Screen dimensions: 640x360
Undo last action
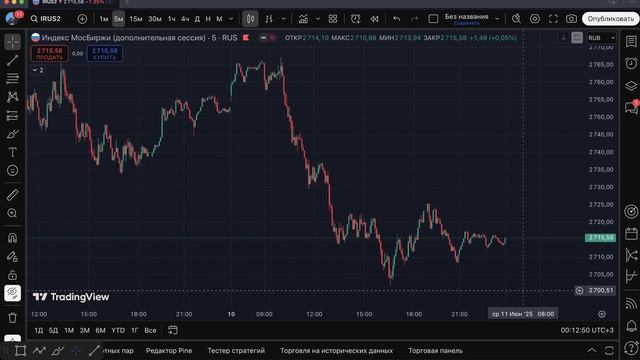coord(396,19)
